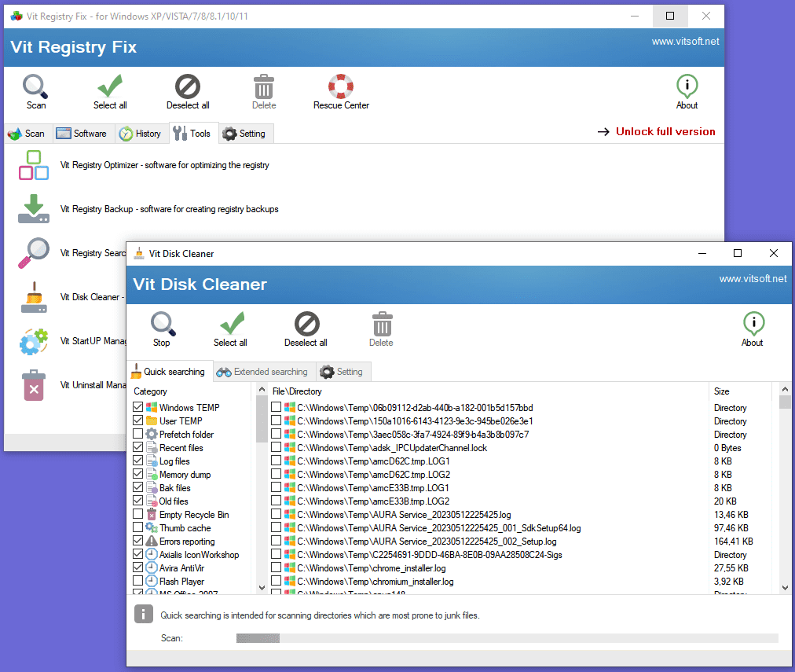Click the Unlock full version link
The image size is (795, 672).
click(665, 131)
